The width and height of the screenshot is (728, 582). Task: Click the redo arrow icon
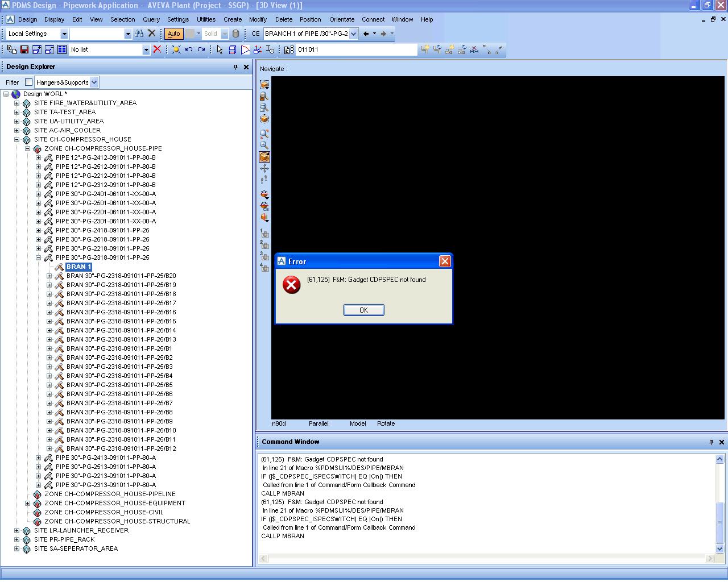click(201, 49)
